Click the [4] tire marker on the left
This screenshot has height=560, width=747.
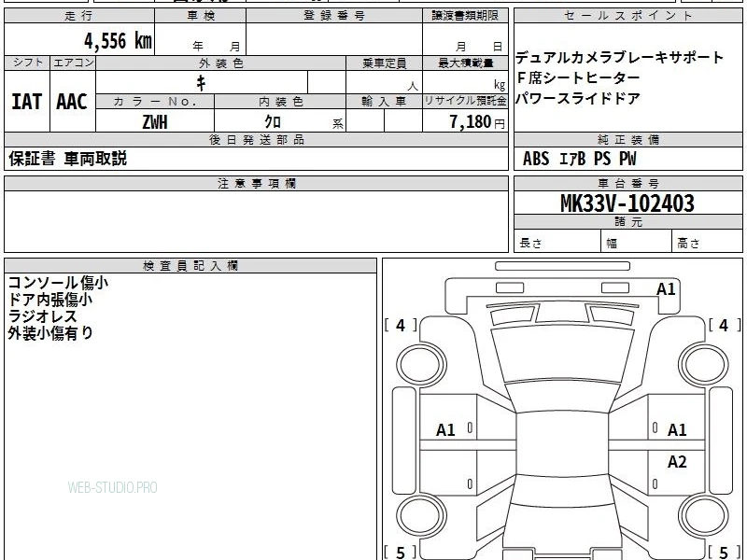coord(401,325)
